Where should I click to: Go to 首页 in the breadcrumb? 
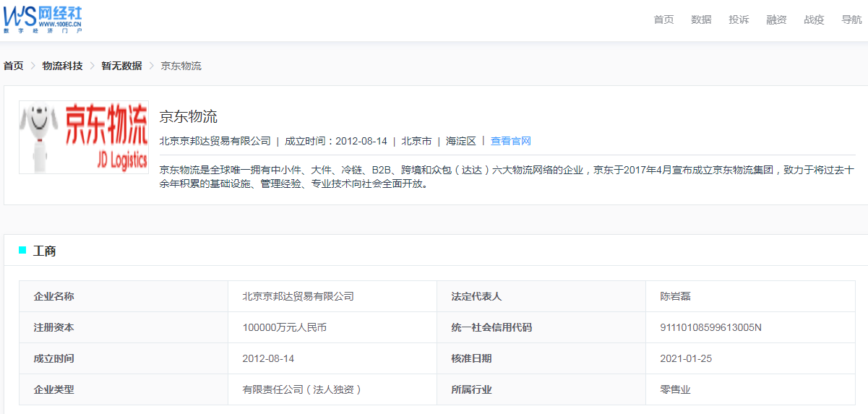(14, 66)
